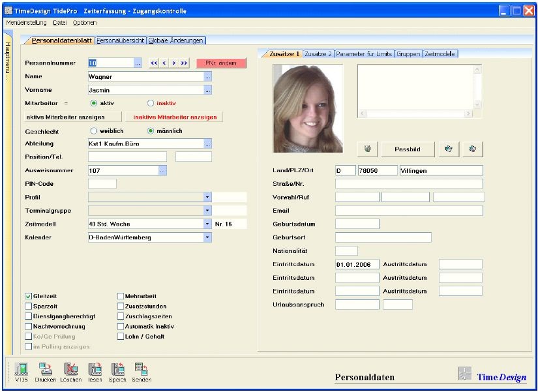This screenshot has width=538, height=392.
Task: Click the Senden send icon
Action: (142, 369)
